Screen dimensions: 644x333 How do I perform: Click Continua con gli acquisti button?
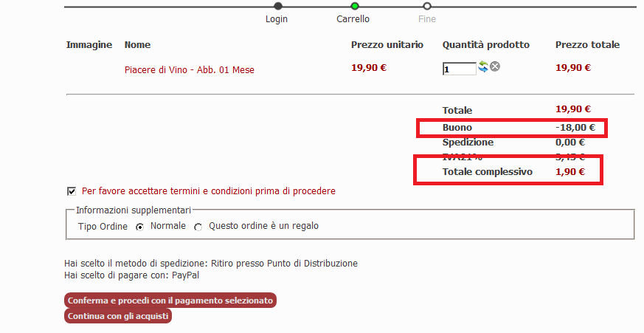pyautogui.click(x=118, y=316)
